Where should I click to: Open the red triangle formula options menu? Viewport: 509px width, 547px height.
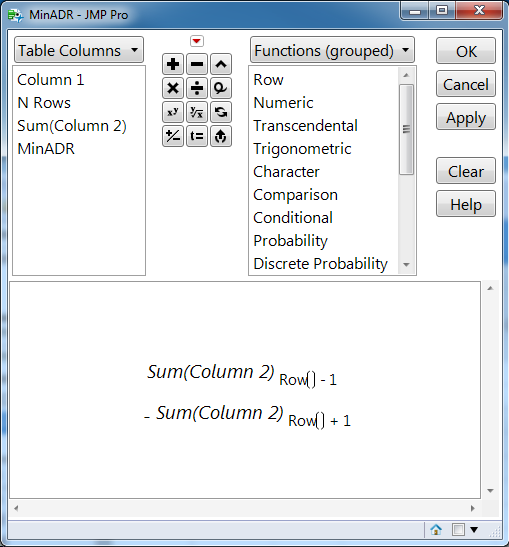[197, 41]
